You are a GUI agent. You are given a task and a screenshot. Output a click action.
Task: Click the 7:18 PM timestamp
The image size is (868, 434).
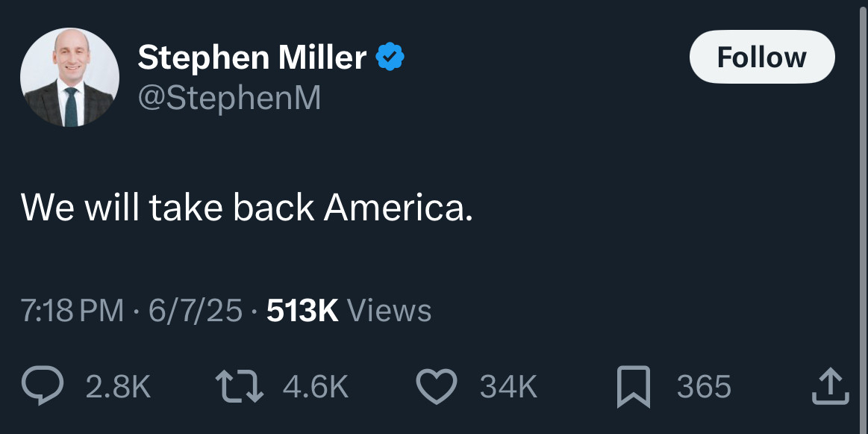click(72, 311)
